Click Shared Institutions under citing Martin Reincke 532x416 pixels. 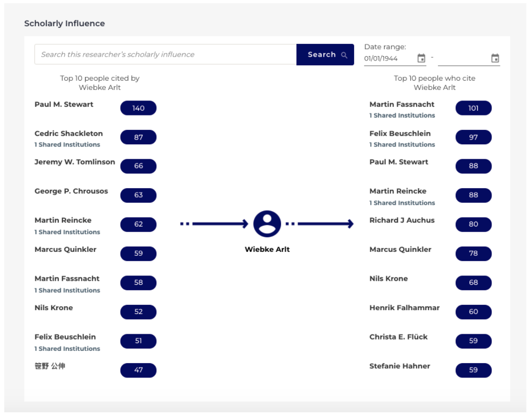click(x=402, y=203)
